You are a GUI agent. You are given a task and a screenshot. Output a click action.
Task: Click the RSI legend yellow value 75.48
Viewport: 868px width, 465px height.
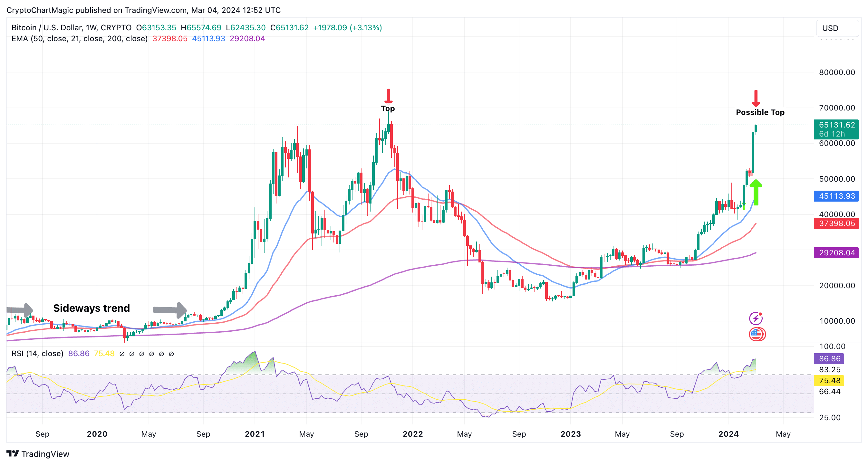[x=104, y=354]
